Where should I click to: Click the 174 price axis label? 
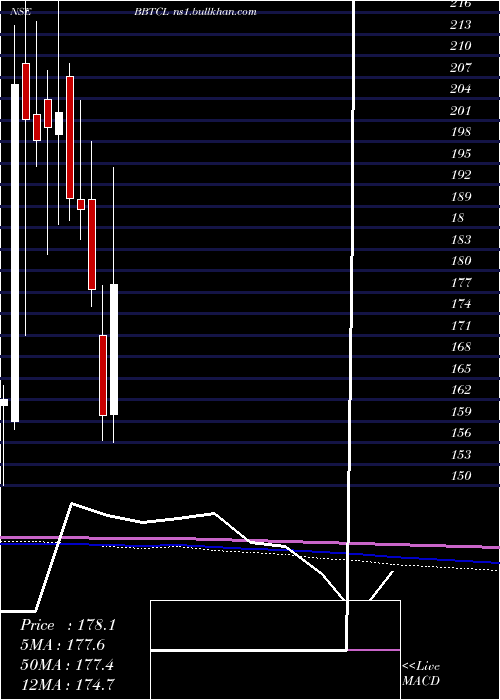(461, 304)
